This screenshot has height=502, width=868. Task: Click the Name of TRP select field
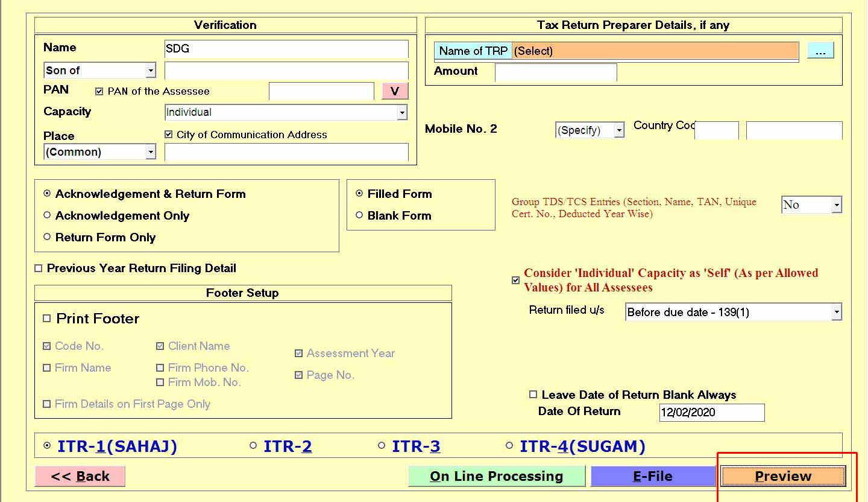click(x=655, y=51)
